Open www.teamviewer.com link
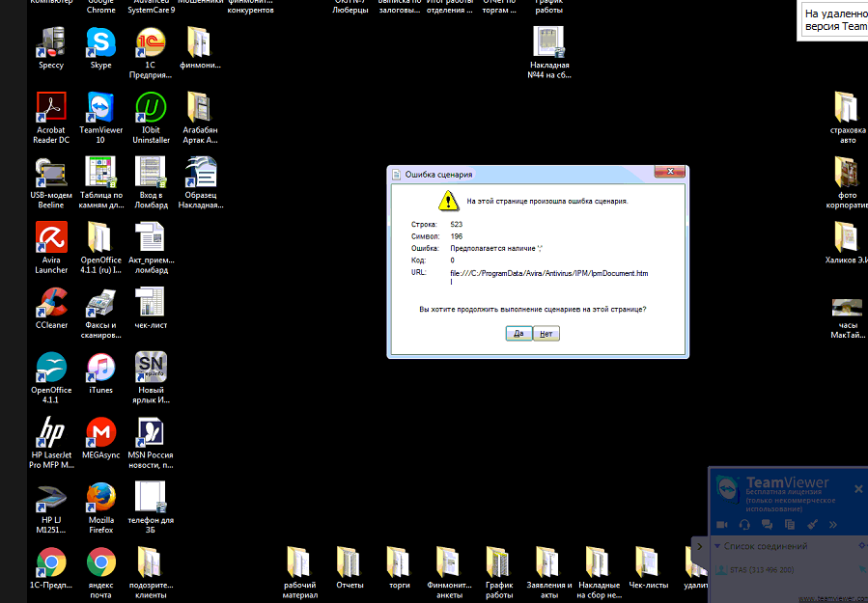Screen dimensions: 868x603 (x=833, y=598)
